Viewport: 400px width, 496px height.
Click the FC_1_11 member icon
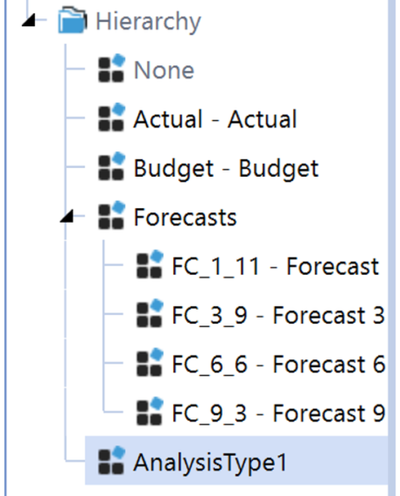pyautogui.click(x=150, y=264)
